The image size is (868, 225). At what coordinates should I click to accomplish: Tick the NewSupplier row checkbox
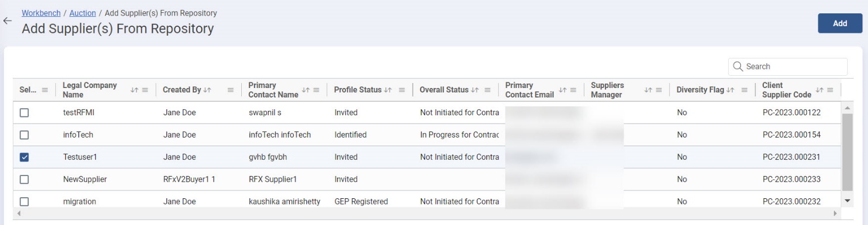(24, 179)
